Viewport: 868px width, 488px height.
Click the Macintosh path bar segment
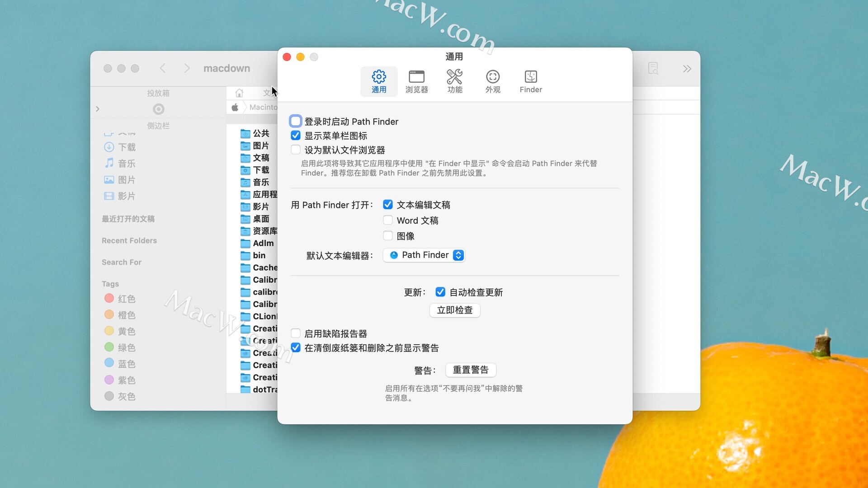(x=263, y=107)
